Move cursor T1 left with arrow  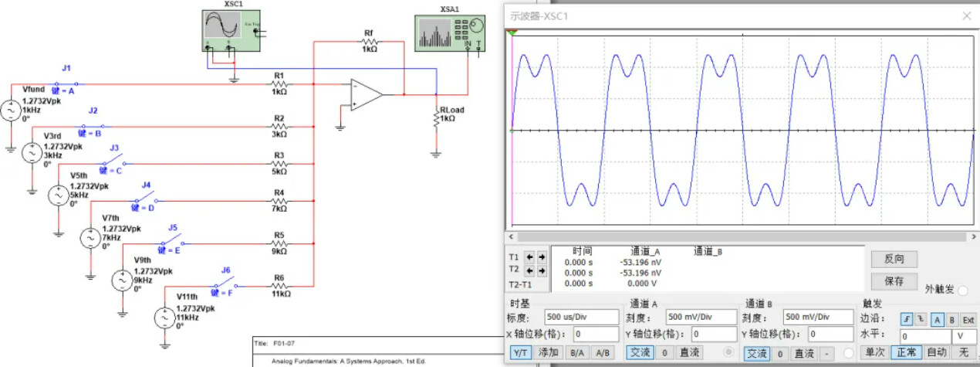(529, 257)
